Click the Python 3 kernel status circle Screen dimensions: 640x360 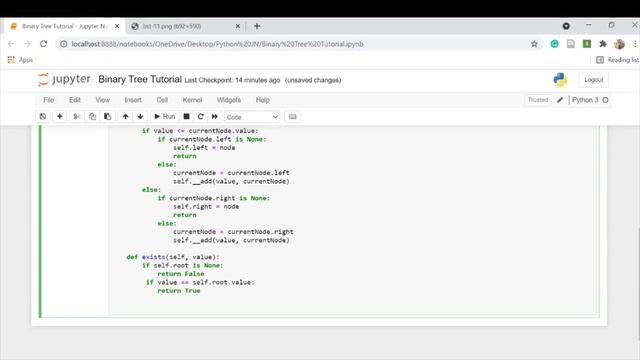point(605,100)
